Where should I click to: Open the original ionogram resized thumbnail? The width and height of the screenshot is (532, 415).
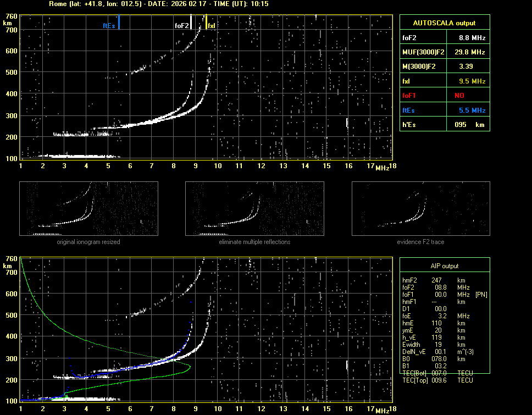[x=88, y=209]
